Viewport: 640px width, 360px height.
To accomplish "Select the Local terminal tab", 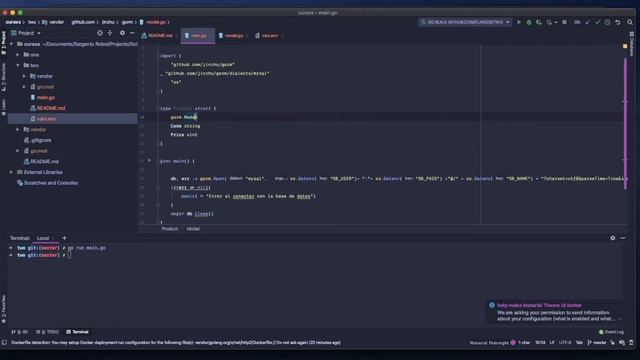I will click(43, 238).
